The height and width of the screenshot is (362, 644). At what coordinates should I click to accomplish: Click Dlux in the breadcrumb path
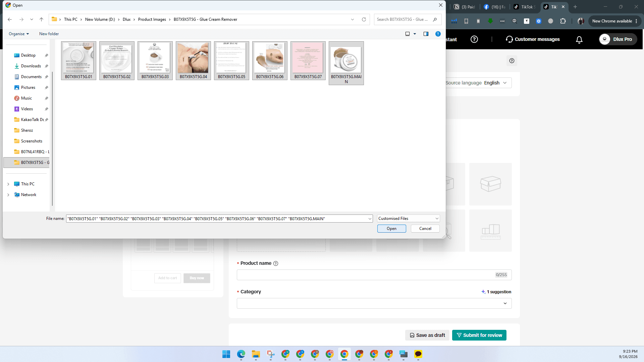[x=126, y=19]
